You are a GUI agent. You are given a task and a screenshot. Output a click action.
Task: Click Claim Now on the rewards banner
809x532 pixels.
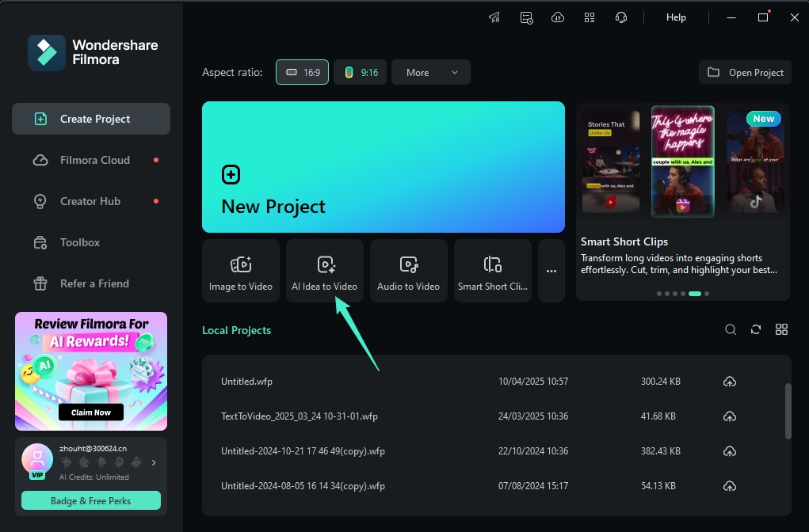[x=91, y=412]
